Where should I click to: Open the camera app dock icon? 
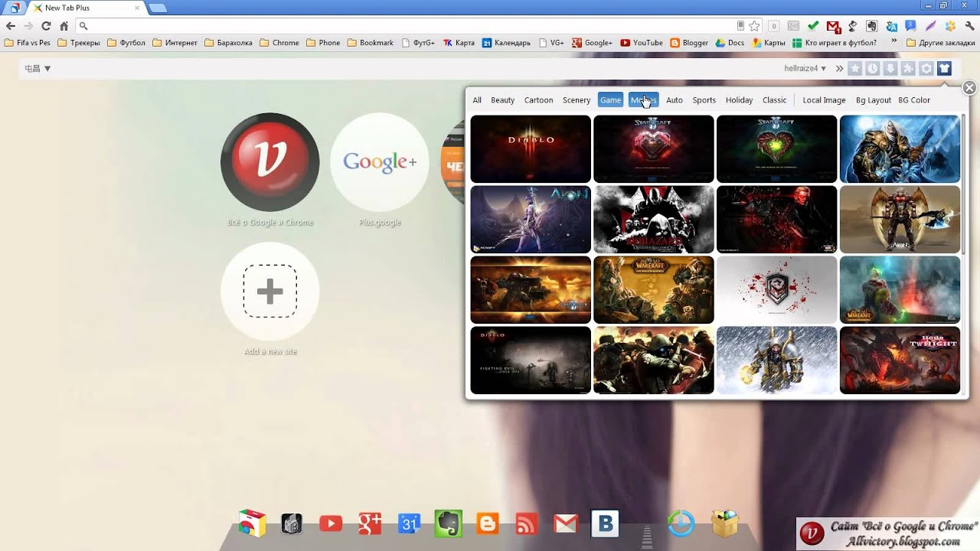292,523
